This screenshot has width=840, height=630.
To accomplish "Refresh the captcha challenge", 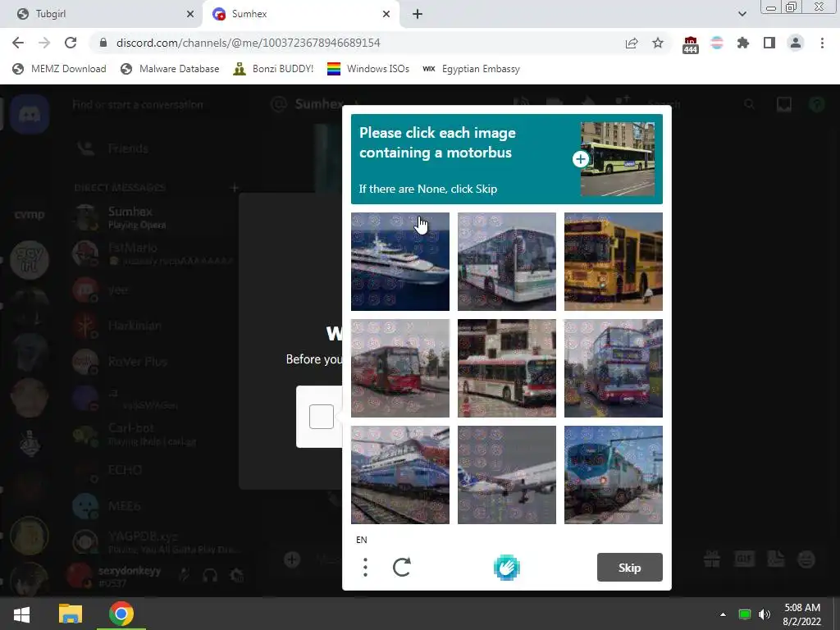I will [x=402, y=568].
